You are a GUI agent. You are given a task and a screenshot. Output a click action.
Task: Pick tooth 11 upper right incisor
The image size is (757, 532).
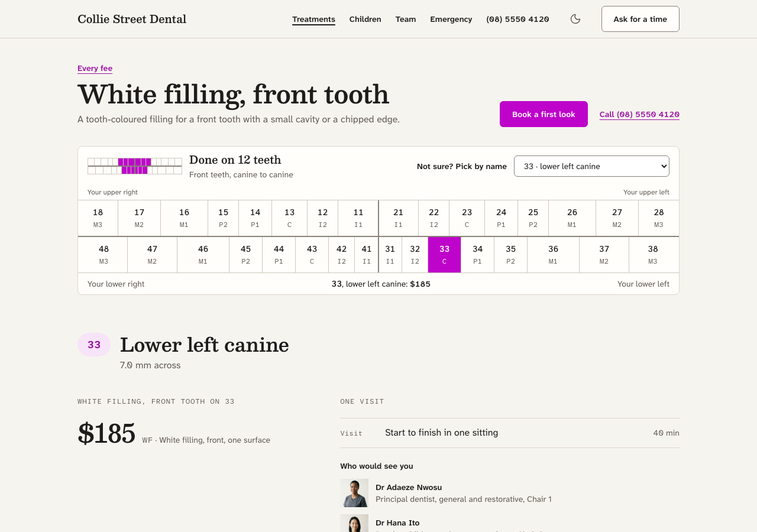point(358,218)
